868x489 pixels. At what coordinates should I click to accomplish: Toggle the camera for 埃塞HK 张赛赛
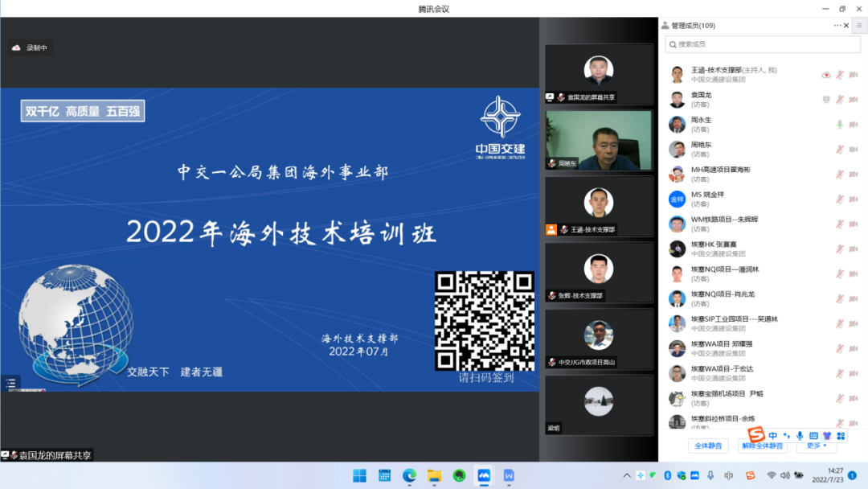pos(854,249)
